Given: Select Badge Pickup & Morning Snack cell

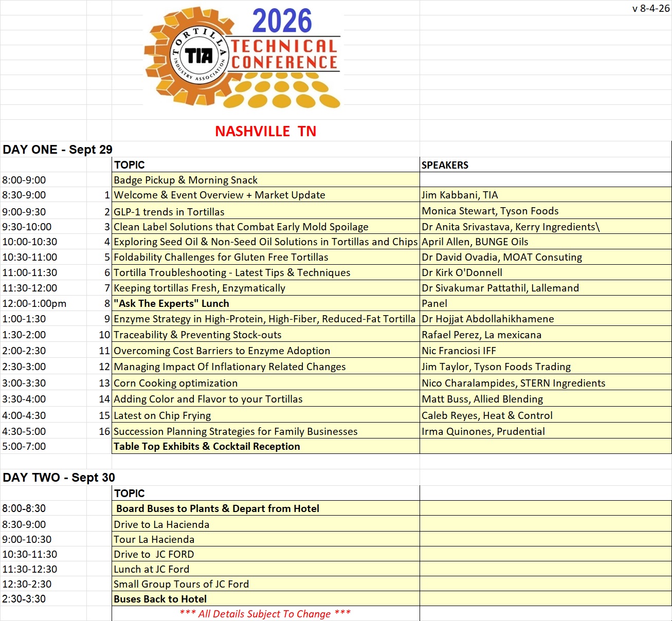Looking at the screenshot, I should click(266, 180).
